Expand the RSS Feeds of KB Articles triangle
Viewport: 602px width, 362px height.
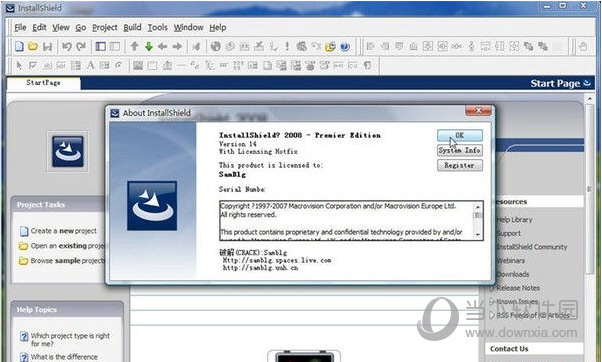click(x=492, y=315)
